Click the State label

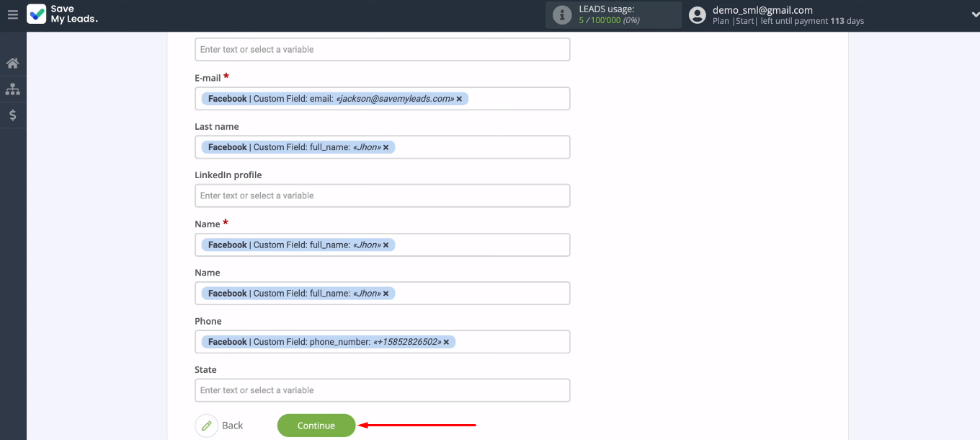coord(205,370)
